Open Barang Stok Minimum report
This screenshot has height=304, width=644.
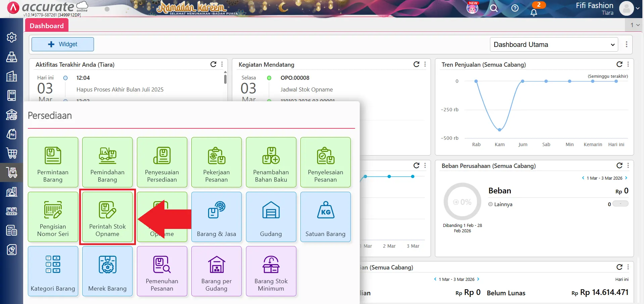tap(271, 271)
